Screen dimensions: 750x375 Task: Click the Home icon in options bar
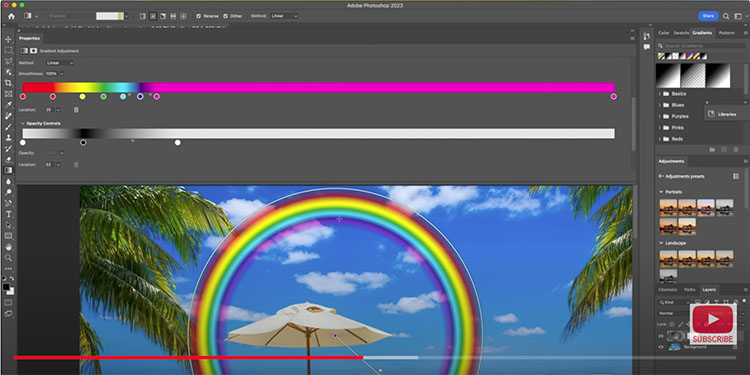[11, 16]
